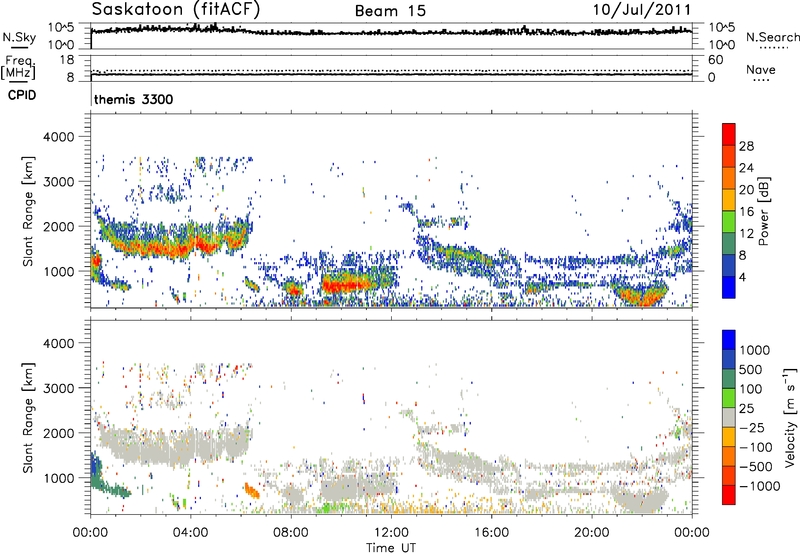Screen dimensions: 800x554
Task: Click the 20:00 time axis tick label
Action: pos(592,533)
